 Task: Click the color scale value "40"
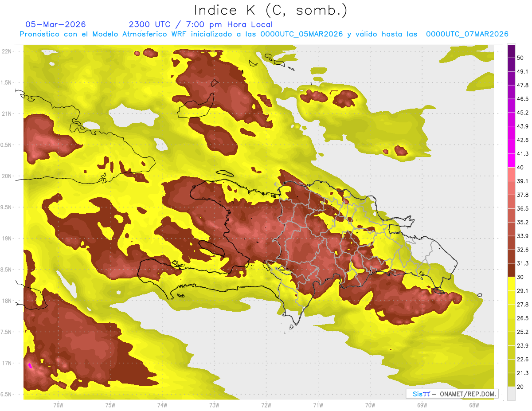tap(521, 168)
